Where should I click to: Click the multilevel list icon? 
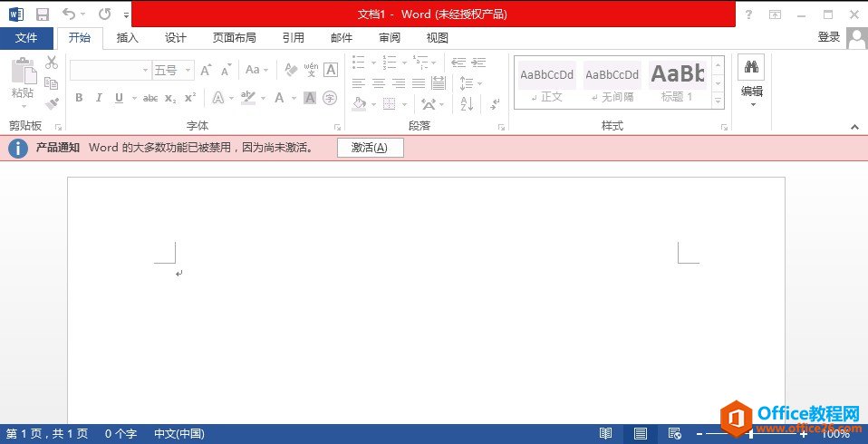pyautogui.click(x=420, y=62)
